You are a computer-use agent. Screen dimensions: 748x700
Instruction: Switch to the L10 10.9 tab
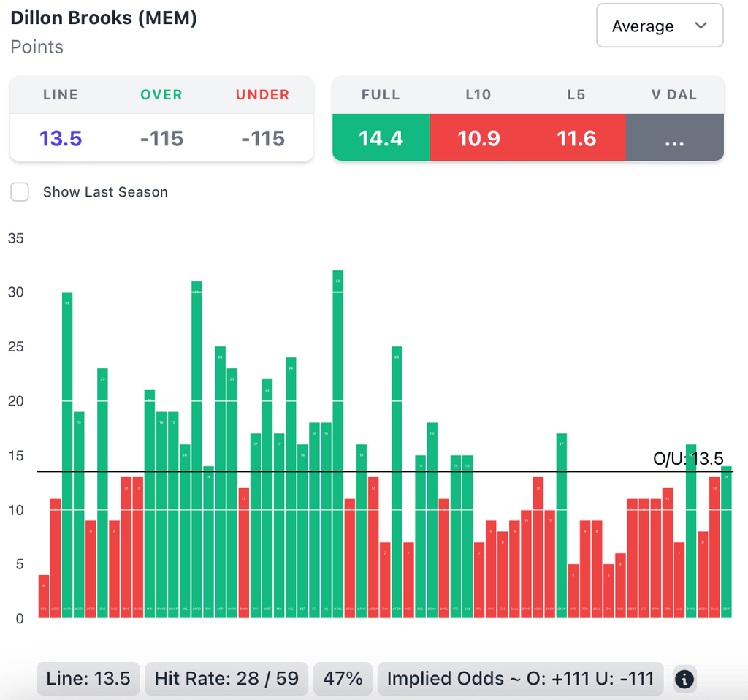(478, 137)
